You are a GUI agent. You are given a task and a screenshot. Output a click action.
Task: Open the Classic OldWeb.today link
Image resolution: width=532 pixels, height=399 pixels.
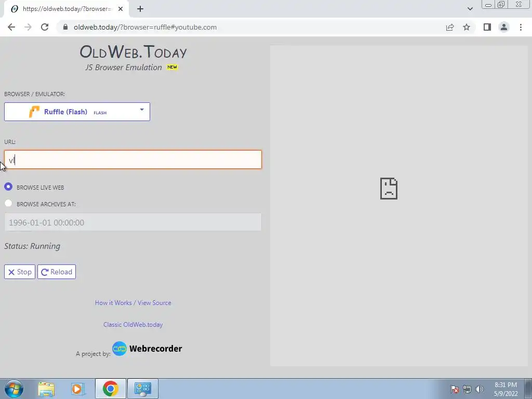click(x=133, y=324)
